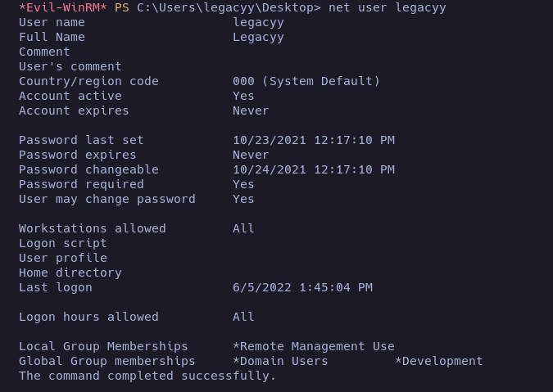Click the '*Development' group entry
Image resolution: width=553 pixels, height=392 pixels.
[439, 361]
